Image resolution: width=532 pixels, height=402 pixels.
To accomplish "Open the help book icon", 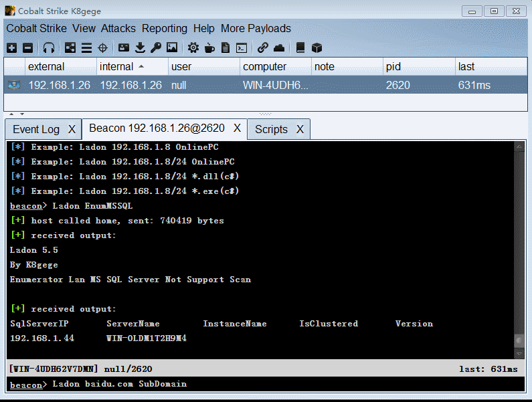I will tap(300, 48).
